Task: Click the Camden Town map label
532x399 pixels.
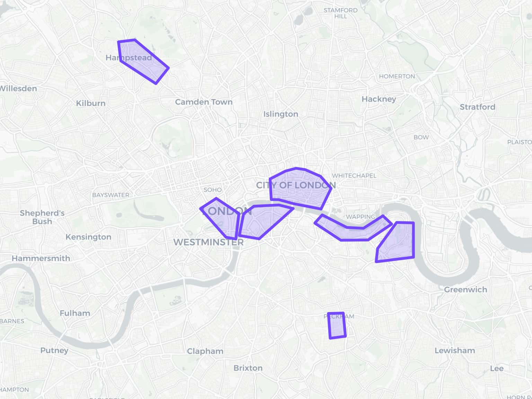Action: pos(204,102)
